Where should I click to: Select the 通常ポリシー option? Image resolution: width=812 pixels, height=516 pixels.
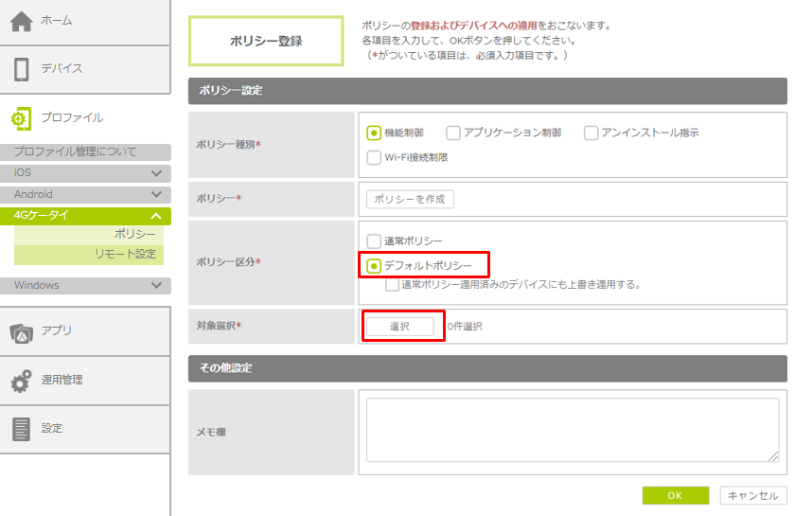[374, 241]
